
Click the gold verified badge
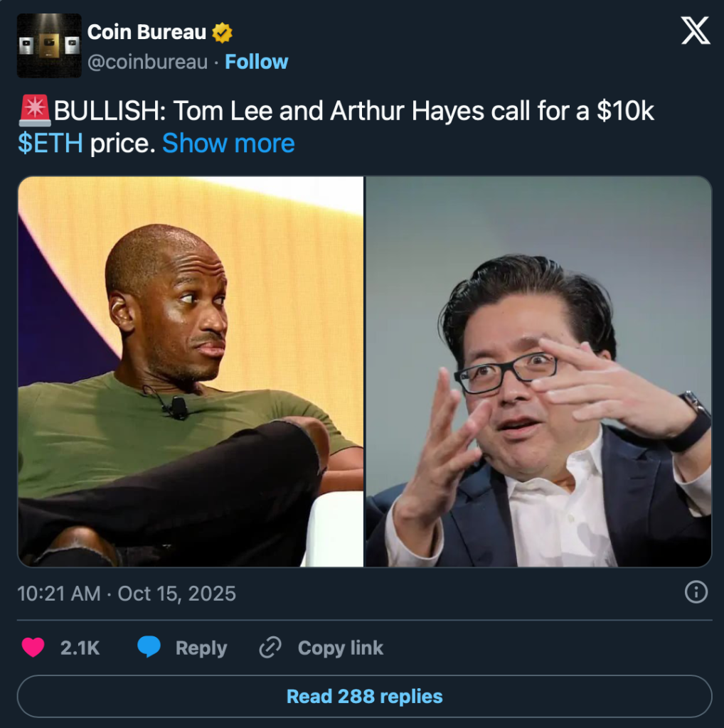click(222, 33)
